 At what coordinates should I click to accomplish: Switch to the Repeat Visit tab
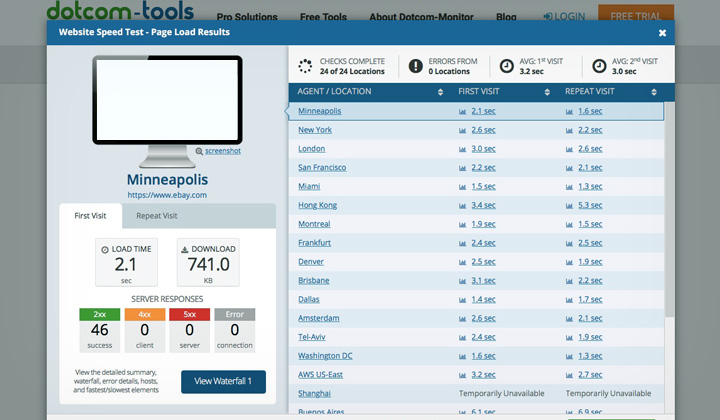point(157,216)
